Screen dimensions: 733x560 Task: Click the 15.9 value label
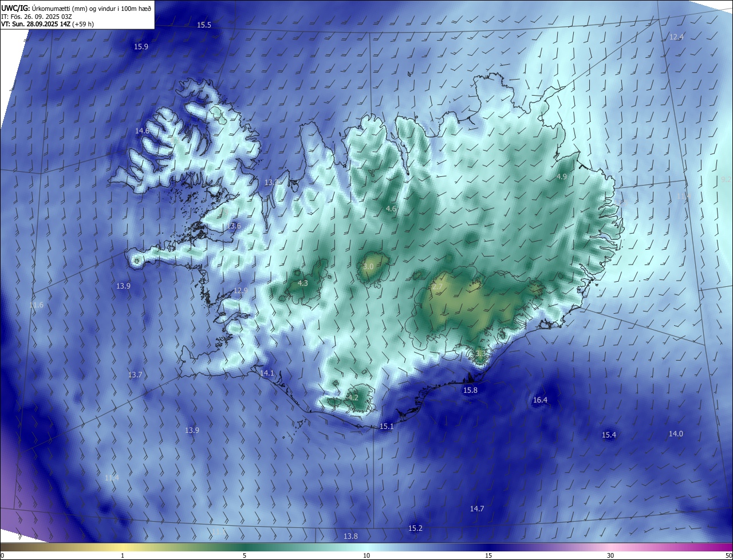[141, 47]
